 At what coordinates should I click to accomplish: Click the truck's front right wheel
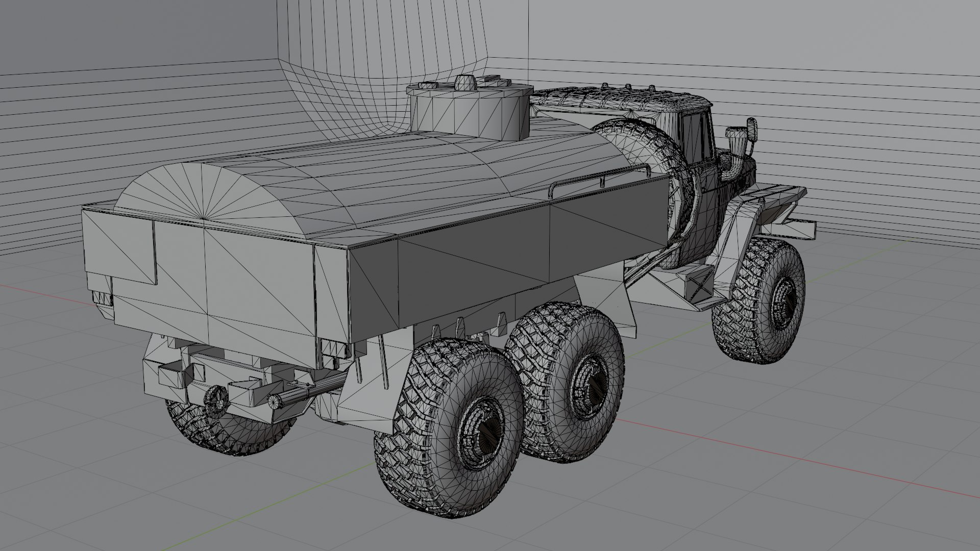point(758,302)
